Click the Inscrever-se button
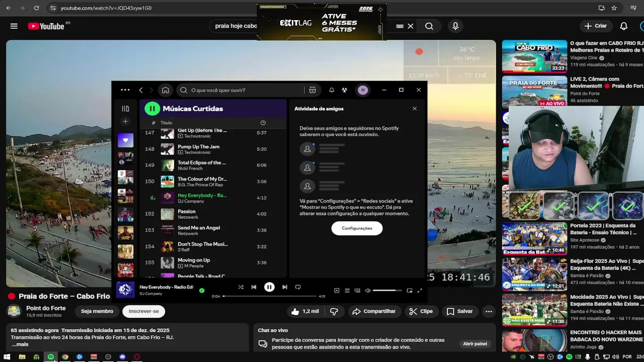644x362 pixels. (144, 311)
